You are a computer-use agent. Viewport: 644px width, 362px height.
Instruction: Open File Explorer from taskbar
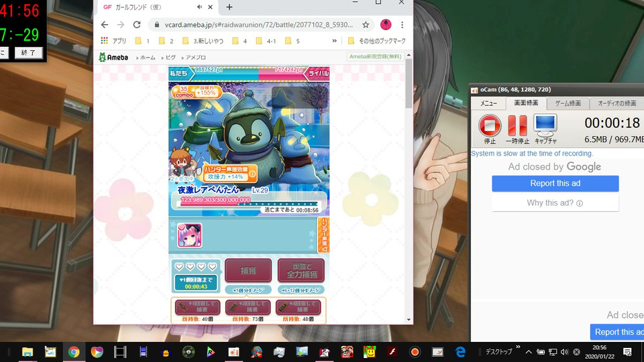(28, 352)
